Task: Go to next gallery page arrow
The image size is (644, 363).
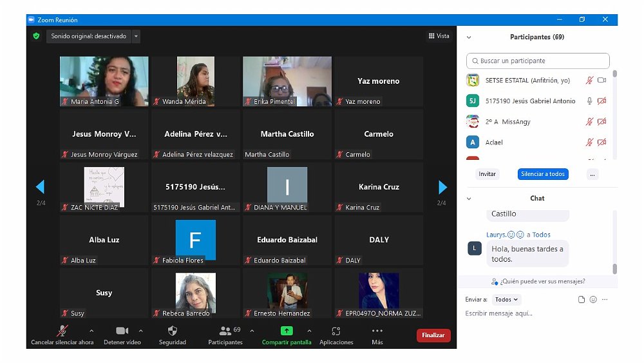Action: point(442,187)
